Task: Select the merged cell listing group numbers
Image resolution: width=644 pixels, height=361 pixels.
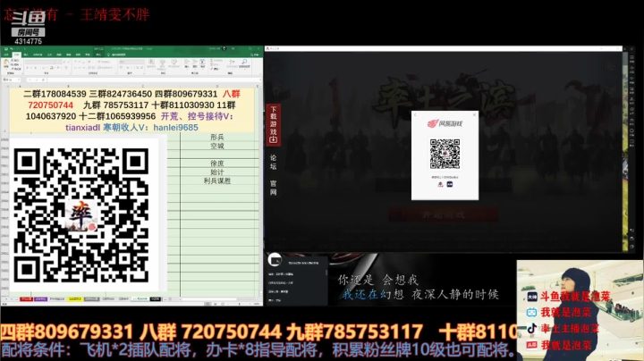Action: click(x=131, y=110)
